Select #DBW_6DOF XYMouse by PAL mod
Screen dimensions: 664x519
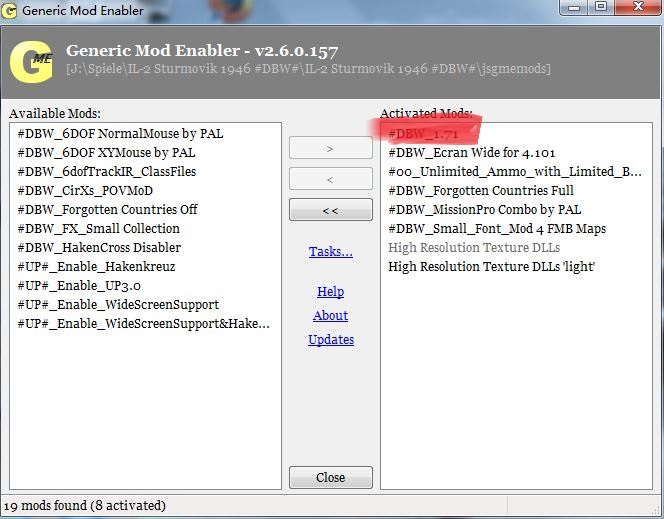pyautogui.click(x=106, y=153)
